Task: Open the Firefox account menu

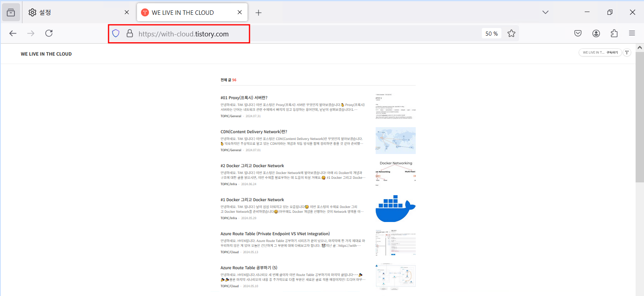Action: click(596, 33)
